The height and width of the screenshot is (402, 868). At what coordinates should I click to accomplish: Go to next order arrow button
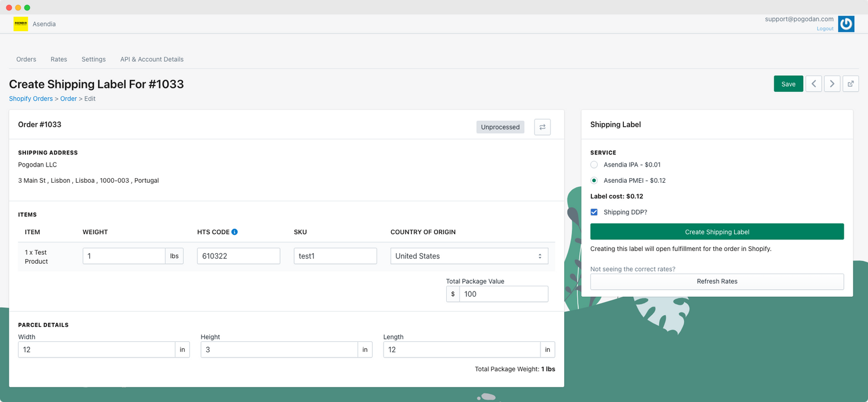pyautogui.click(x=832, y=84)
